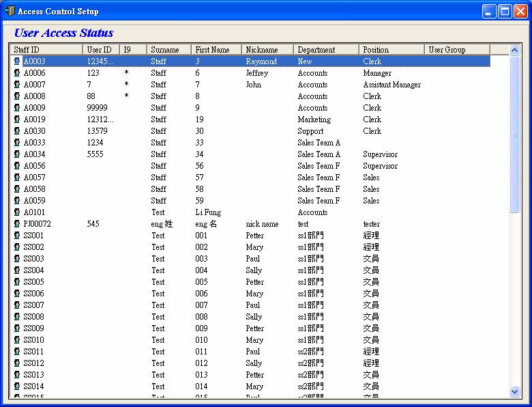Click the user icon beside A0007
This screenshot has height=407, width=532.
(x=17, y=84)
